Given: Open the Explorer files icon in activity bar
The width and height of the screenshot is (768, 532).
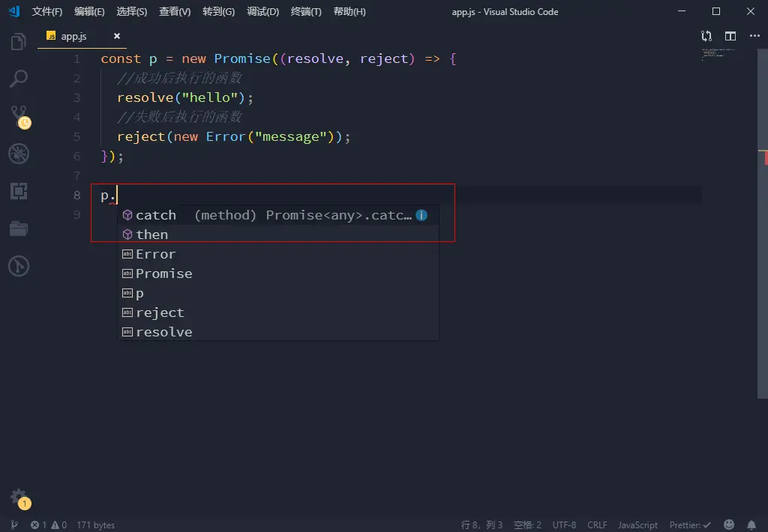Looking at the screenshot, I should pos(19,42).
